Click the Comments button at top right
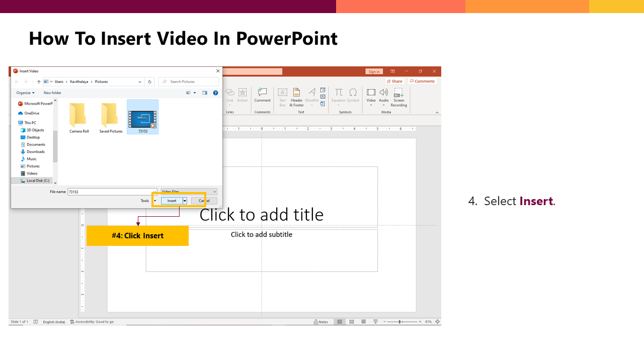 422,81
